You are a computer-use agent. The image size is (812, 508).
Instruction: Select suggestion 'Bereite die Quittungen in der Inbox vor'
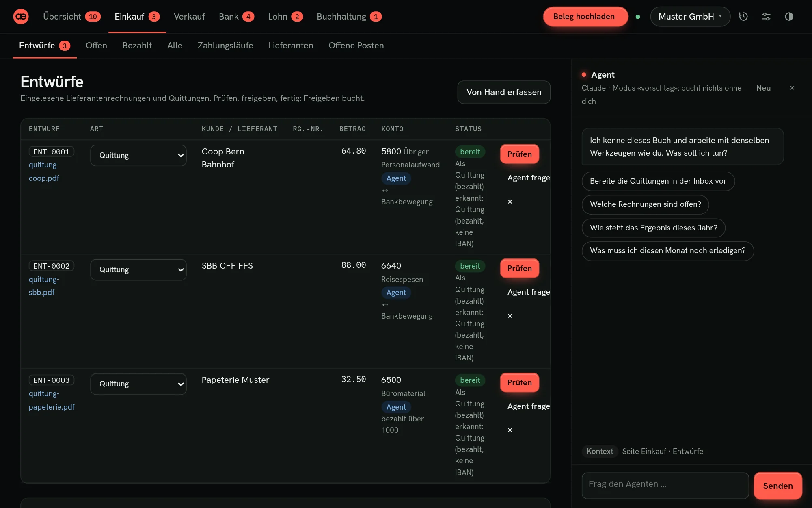(x=658, y=181)
